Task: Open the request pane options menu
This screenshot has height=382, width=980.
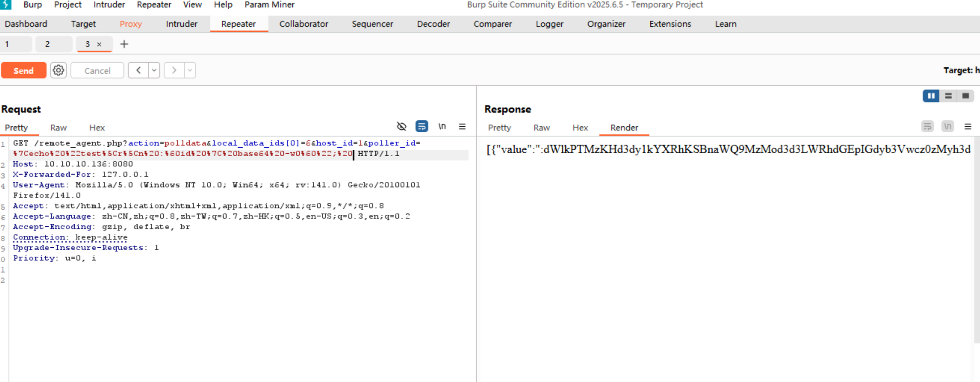Action: pyautogui.click(x=462, y=126)
